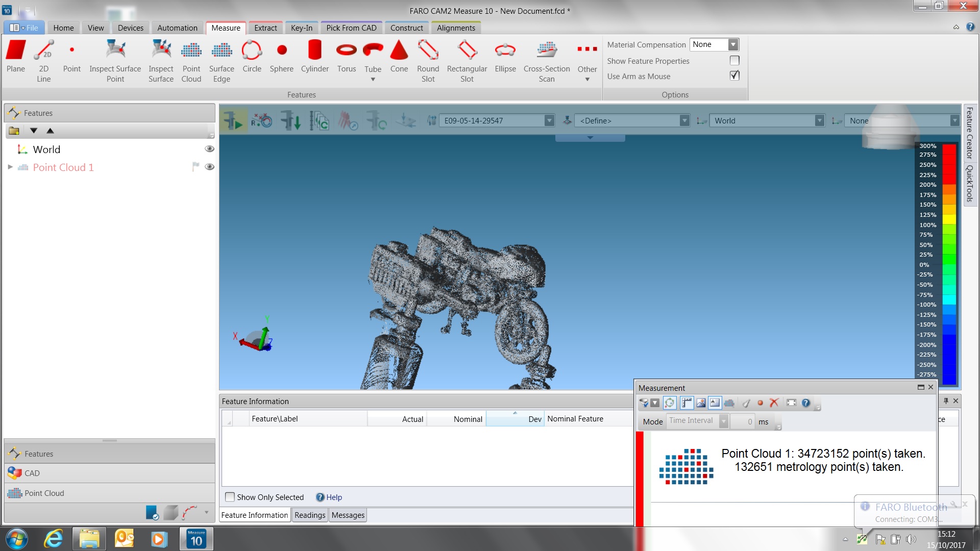This screenshot has height=551, width=980.
Task: Open the File menu button
Action: pyautogui.click(x=24, y=28)
